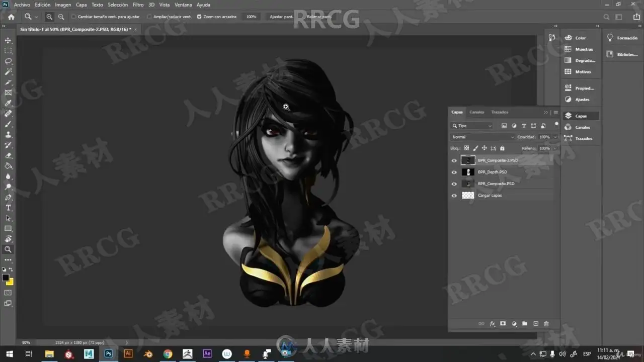Open the Tipo layer filter dropdown
The image size is (644, 362).
pos(472,126)
